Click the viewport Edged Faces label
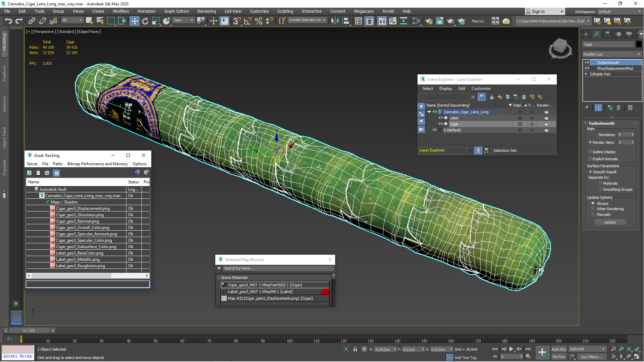 89,32
